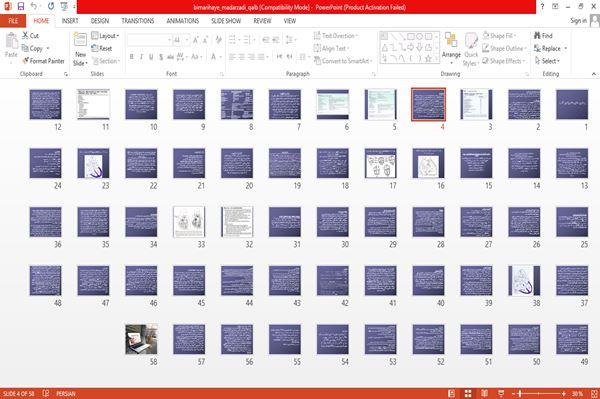This screenshot has width=600, height=399.
Task: Open the ANIMATIONS tab
Action: coord(183,21)
